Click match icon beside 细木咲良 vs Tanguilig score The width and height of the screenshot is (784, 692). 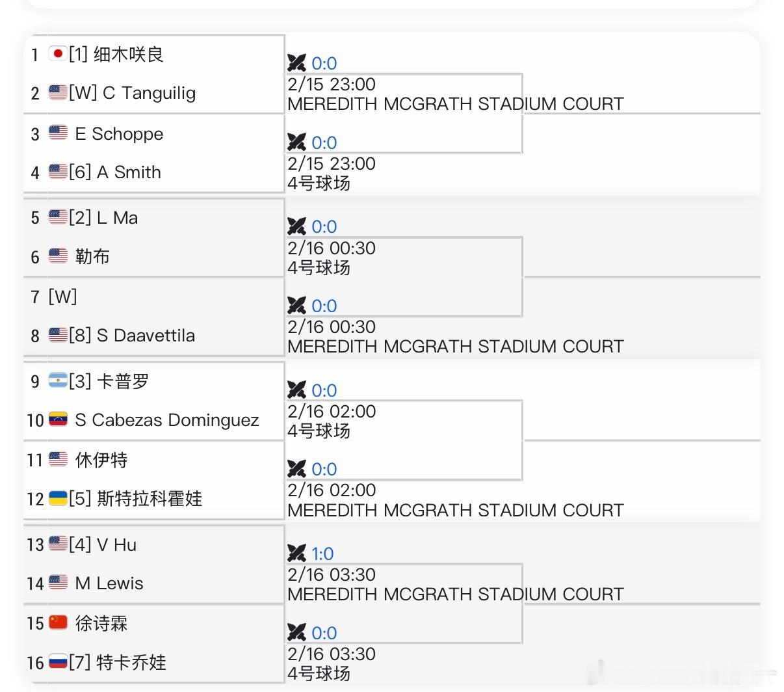pyautogui.click(x=296, y=63)
